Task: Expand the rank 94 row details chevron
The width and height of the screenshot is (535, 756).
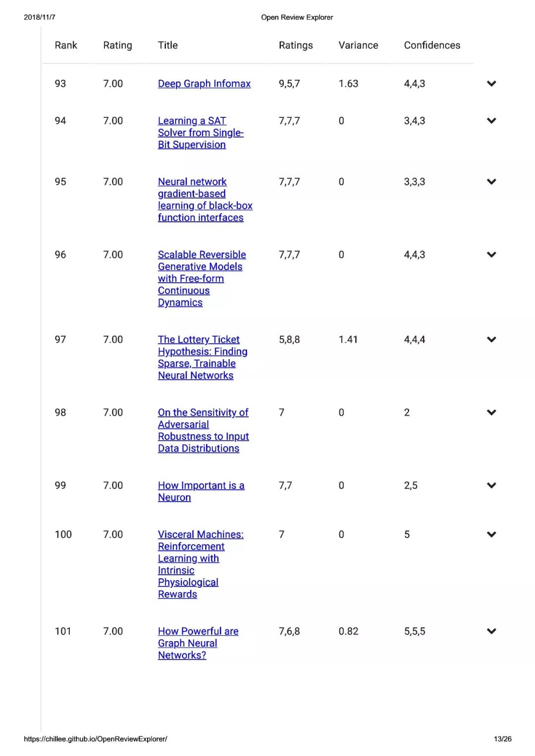Action: [x=491, y=121]
